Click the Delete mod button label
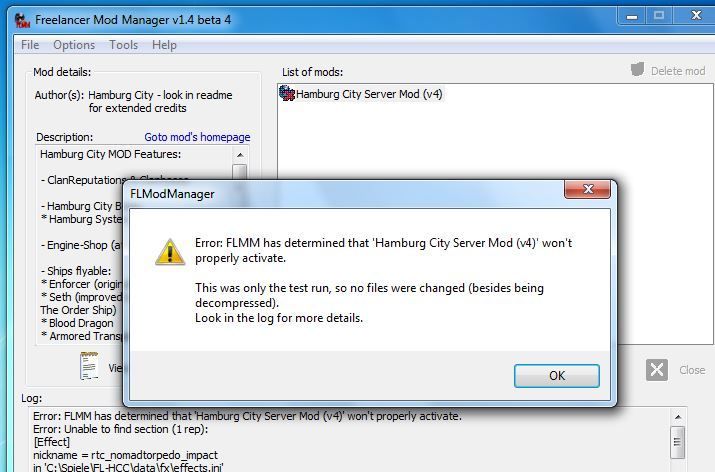This screenshot has height=472, width=715. 678,71
